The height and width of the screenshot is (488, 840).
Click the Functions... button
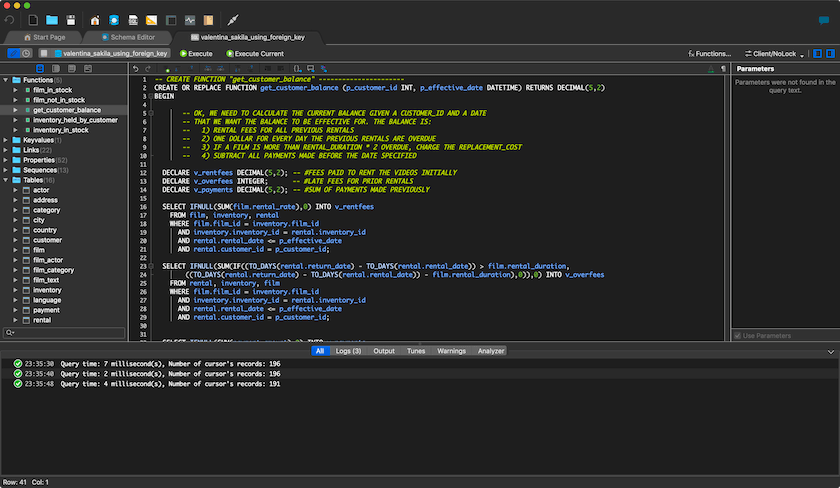(710, 53)
